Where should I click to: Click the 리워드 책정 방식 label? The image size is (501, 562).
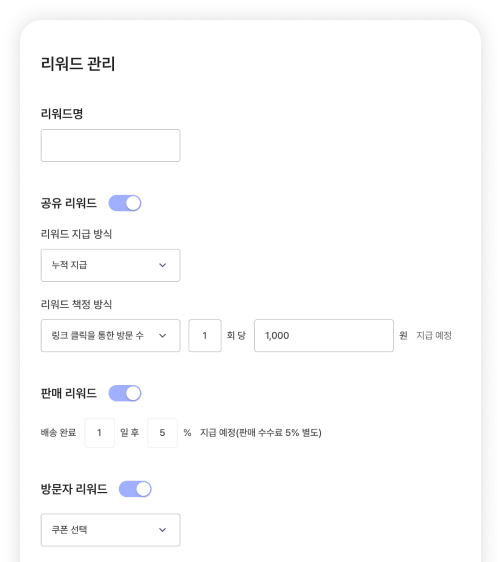tap(76, 304)
